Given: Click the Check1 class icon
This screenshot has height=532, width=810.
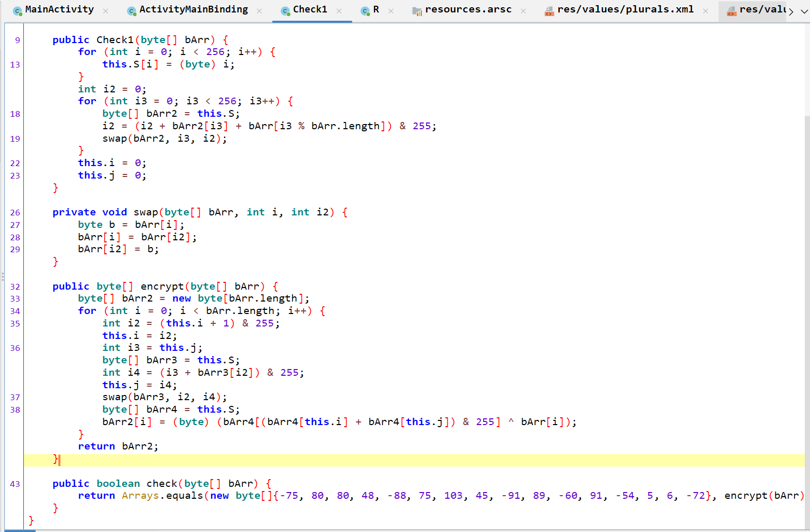Looking at the screenshot, I should (285, 11).
